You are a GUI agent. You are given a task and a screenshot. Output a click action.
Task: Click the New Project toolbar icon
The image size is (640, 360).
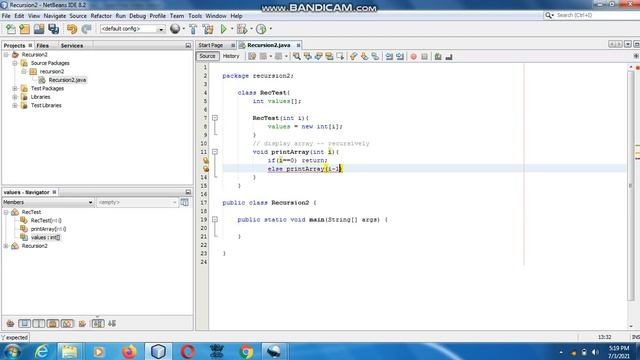click(x=24, y=29)
